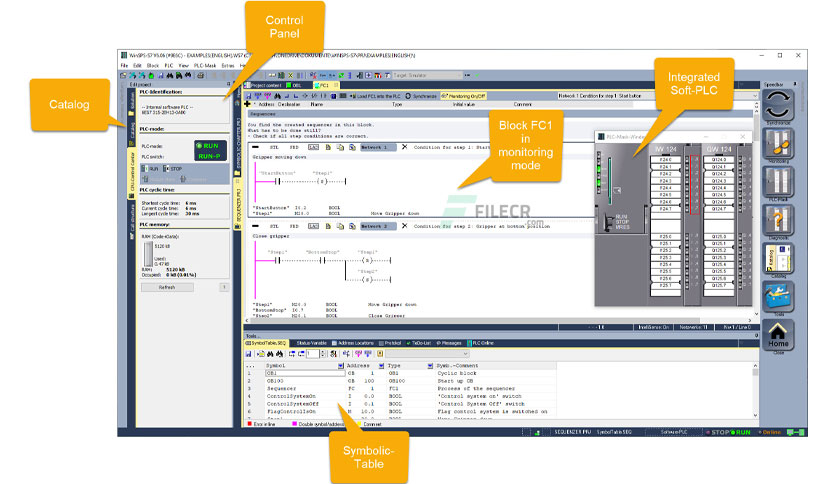The height and width of the screenshot is (484, 836).
Task: Open the Tools toolbox speedbar icon
Action: [778, 296]
